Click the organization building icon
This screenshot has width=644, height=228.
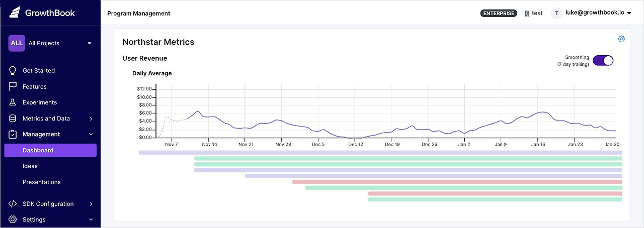[x=527, y=14]
